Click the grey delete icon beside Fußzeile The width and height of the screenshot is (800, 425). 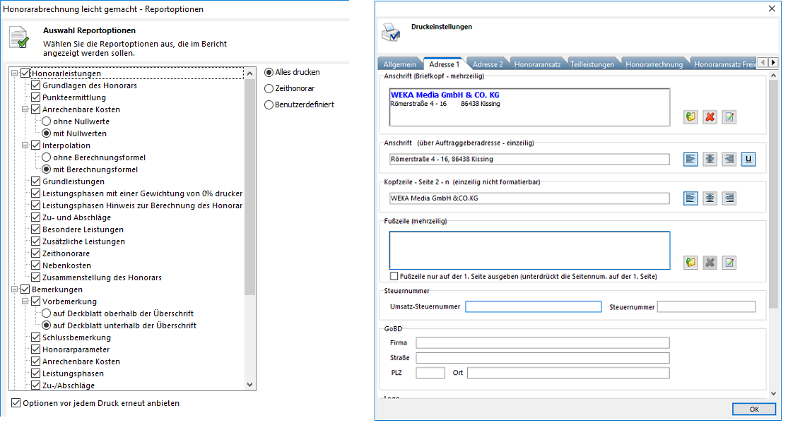click(x=710, y=262)
